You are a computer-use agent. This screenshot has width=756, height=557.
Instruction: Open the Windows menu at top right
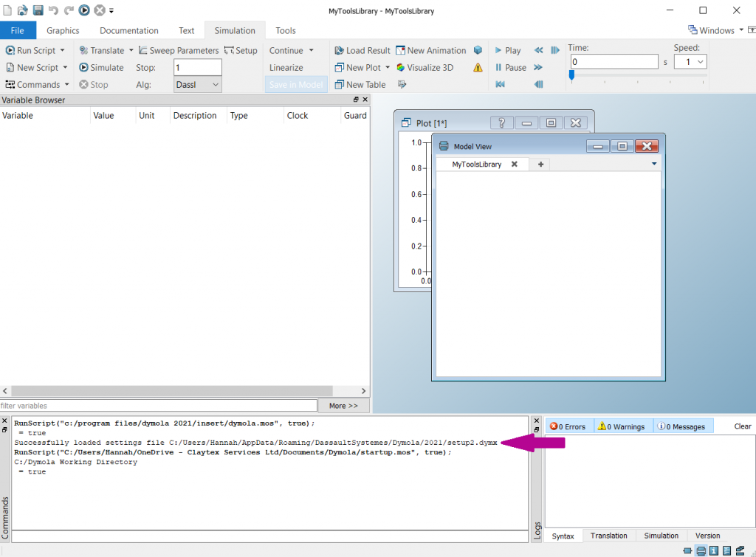pyautogui.click(x=715, y=30)
